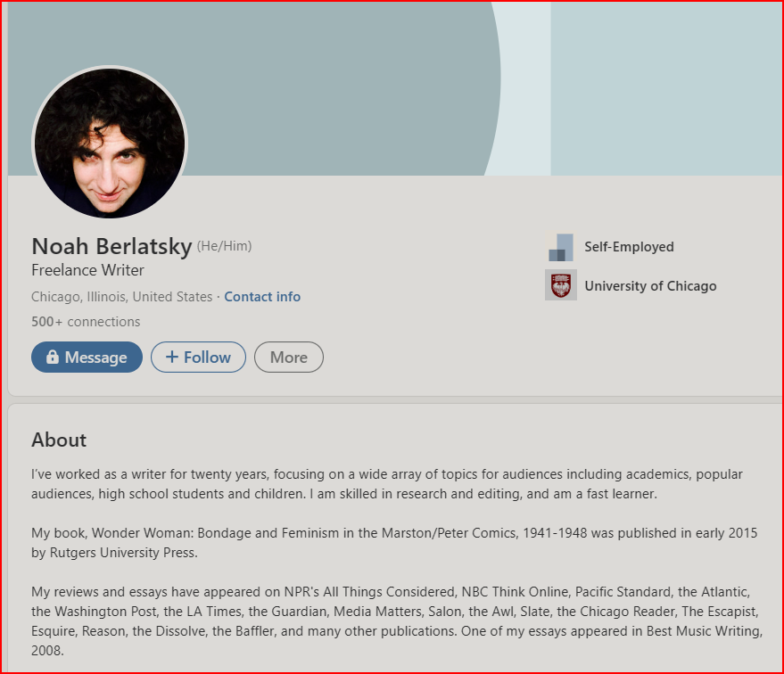784x674 pixels.
Task: View the 500+ connections list
Action: click(86, 321)
